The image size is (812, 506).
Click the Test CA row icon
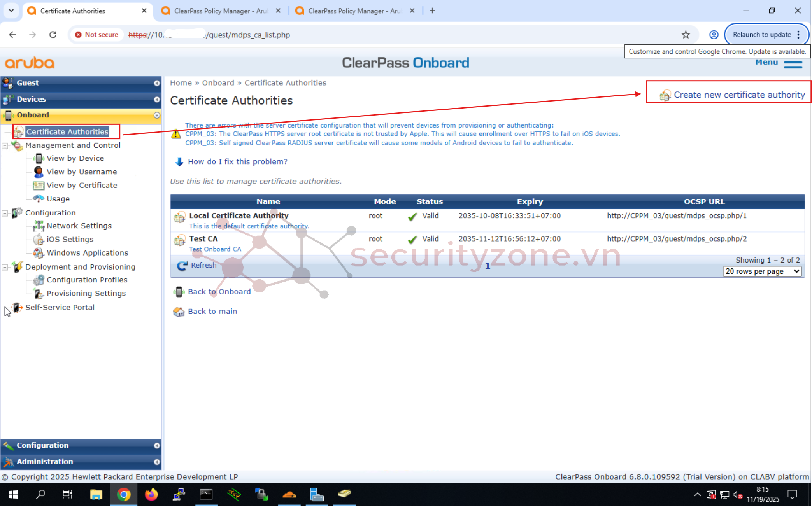tap(179, 240)
